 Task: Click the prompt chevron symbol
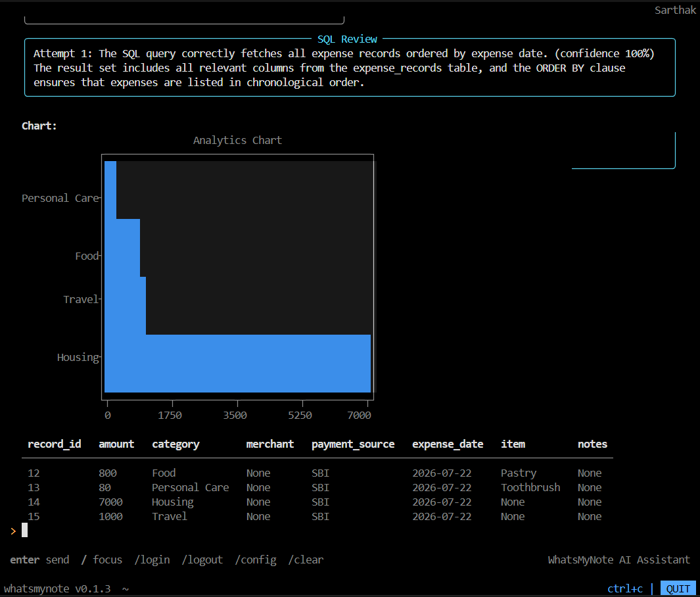[x=13, y=531]
